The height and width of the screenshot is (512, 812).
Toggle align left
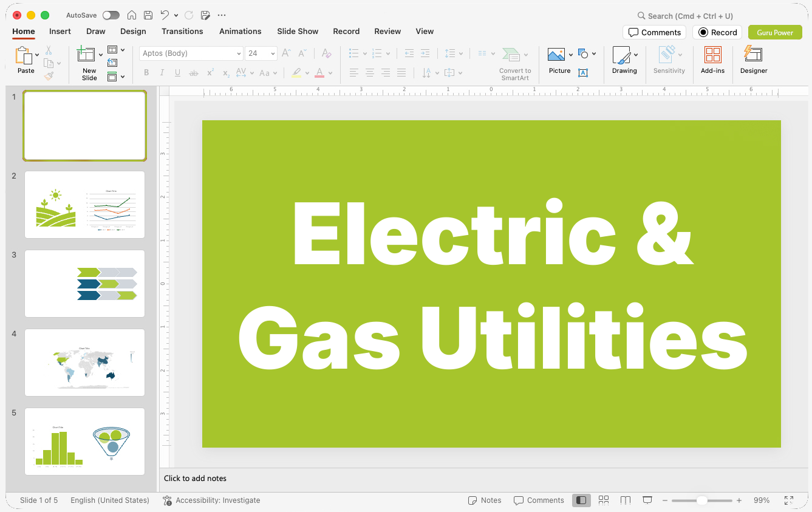(354, 73)
